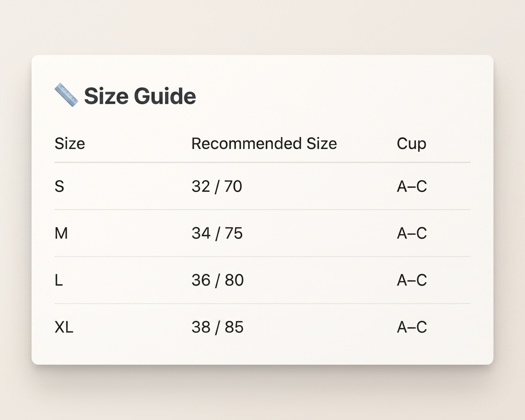Click the 34 / 75 recommended size

[217, 234]
